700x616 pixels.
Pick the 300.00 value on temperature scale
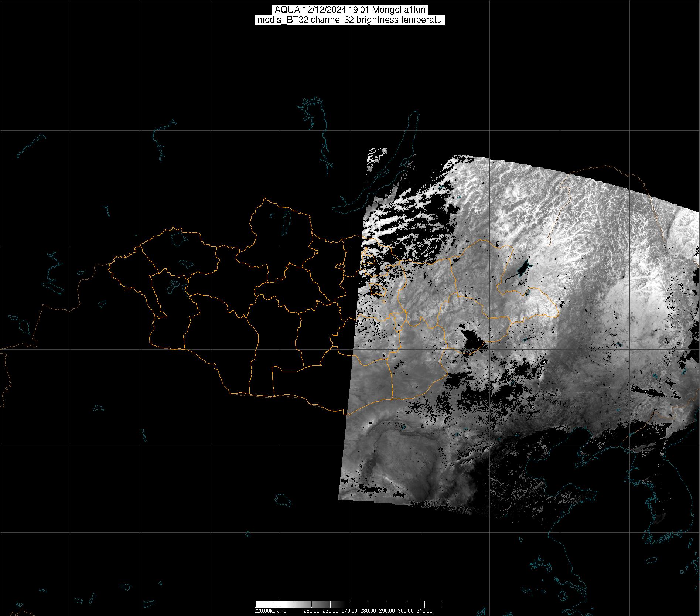coord(406,611)
